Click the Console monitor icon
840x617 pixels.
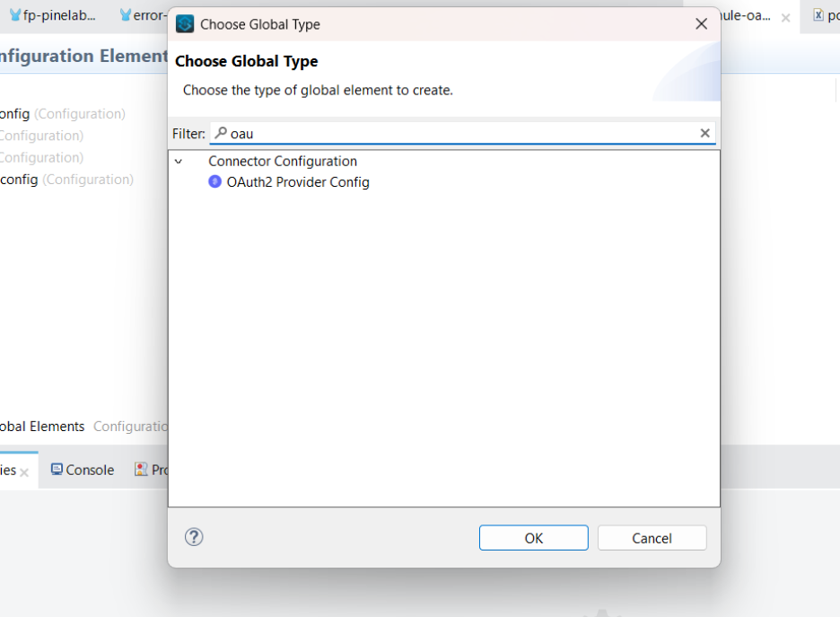[x=56, y=469]
